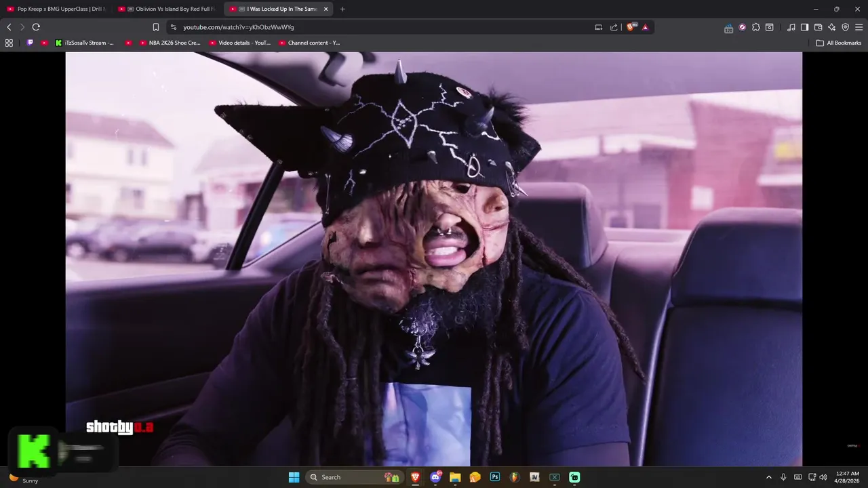The width and height of the screenshot is (868, 488).
Task: Open the purple circular blocker extension
Action: 743,27
